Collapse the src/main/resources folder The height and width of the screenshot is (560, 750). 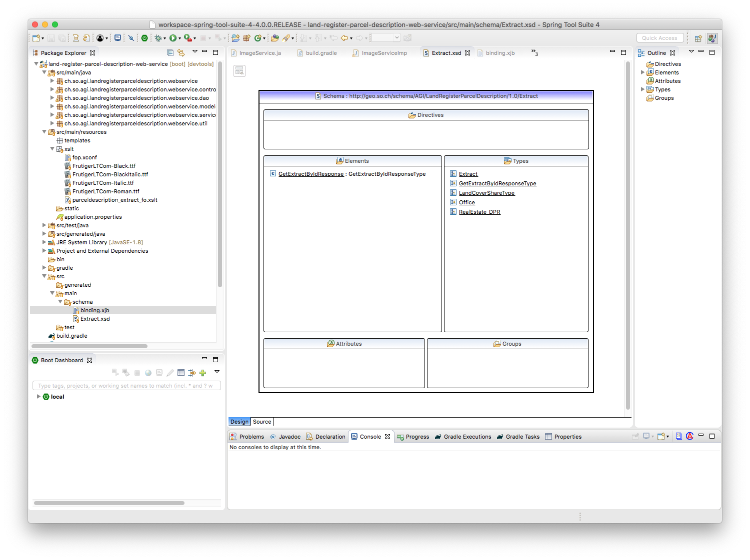pos(44,132)
